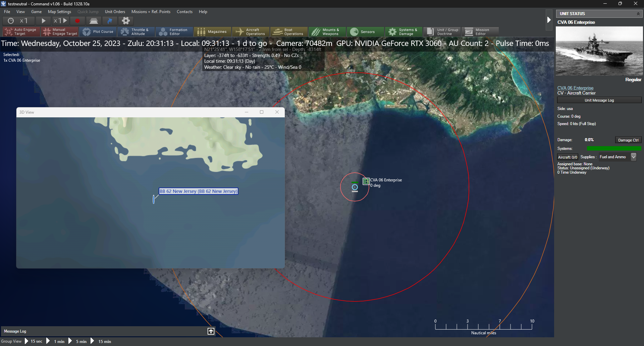644x346 pixels.
Task: Advance time by 5 min
Action: 77,341
